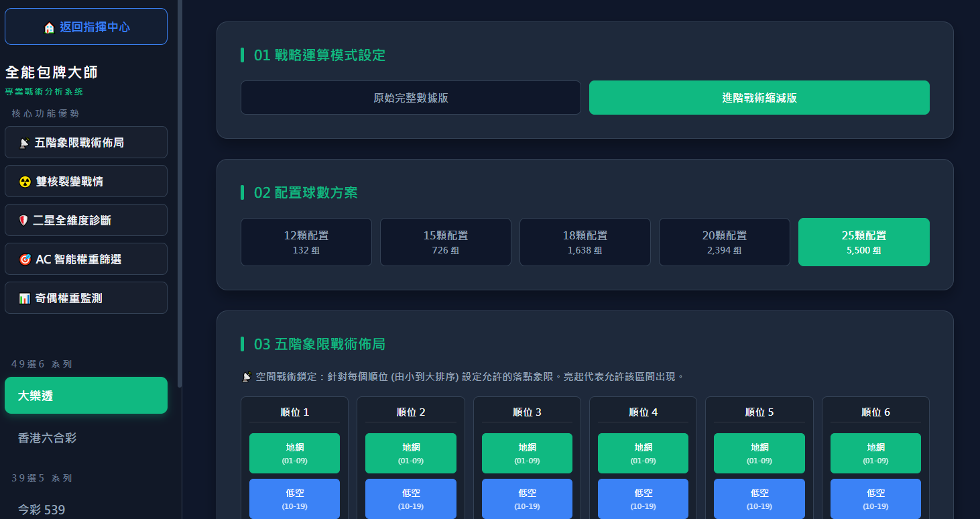The image size is (980, 519).
Task: Choose the 25顆配置 option
Action: point(863,242)
